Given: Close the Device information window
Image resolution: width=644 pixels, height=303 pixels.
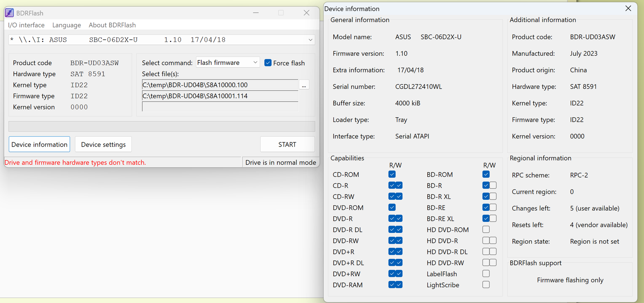Looking at the screenshot, I should pyautogui.click(x=628, y=8).
